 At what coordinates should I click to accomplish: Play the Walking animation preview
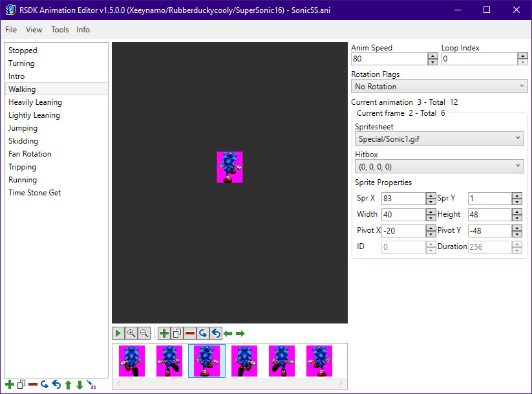click(118, 333)
